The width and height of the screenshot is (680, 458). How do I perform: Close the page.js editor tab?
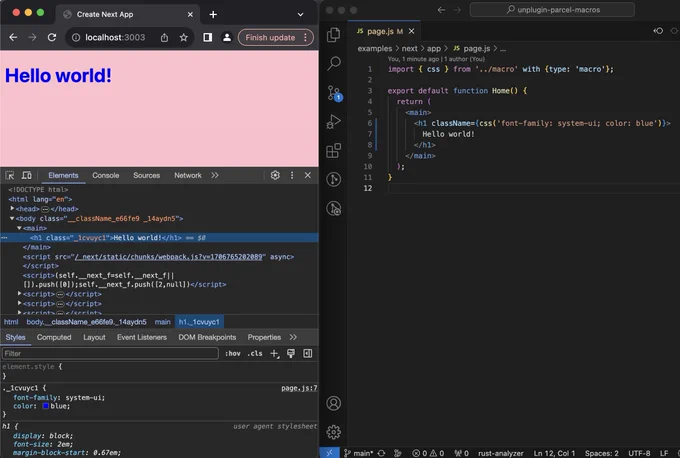point(411,31)
